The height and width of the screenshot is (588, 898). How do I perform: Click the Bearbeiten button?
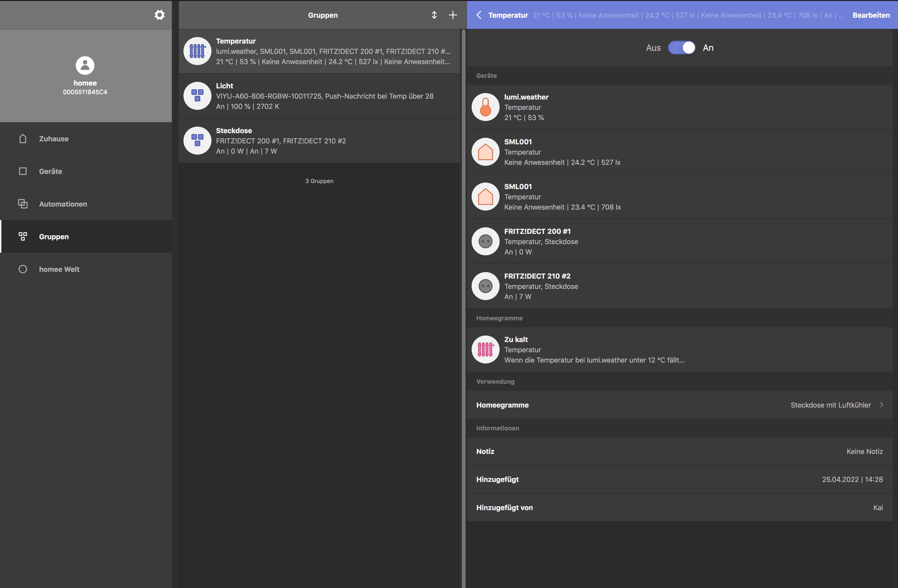pos(871,15)
